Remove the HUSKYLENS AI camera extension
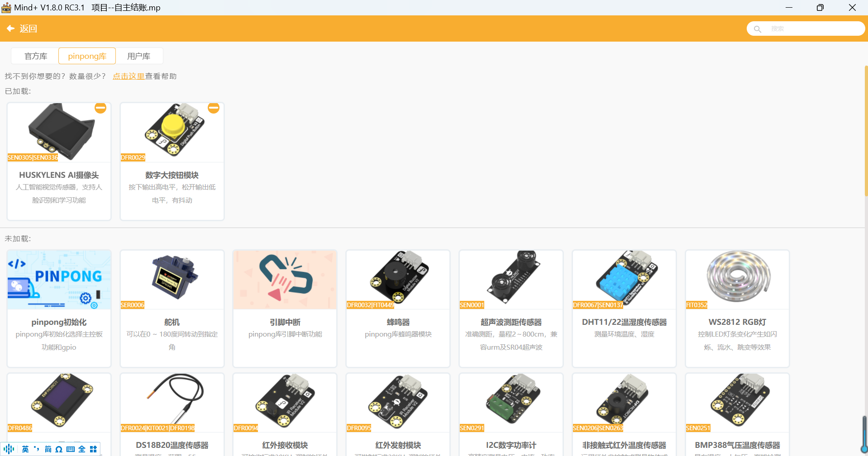868x456 pixels. tap(100, 108)
